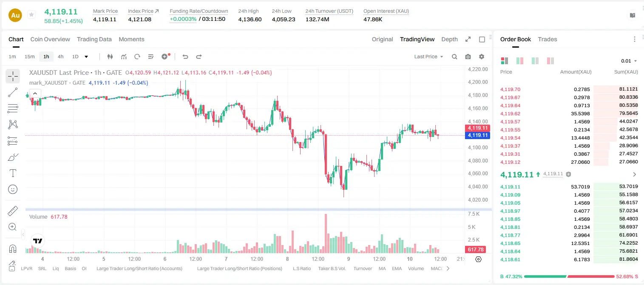Expand the order book precision 0.01 dropdown

(629, 61)
